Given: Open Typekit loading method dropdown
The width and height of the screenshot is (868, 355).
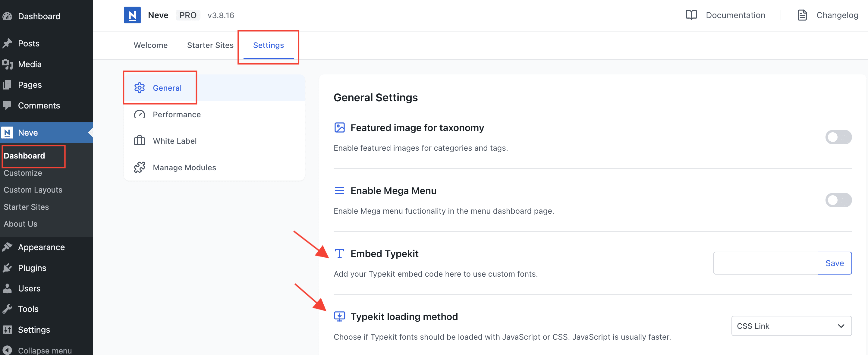Looking at the screenshot, I should pos(791,326).
